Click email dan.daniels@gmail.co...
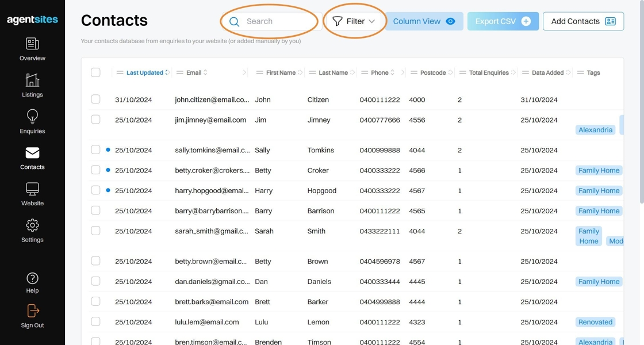 (x=212, y=282)
